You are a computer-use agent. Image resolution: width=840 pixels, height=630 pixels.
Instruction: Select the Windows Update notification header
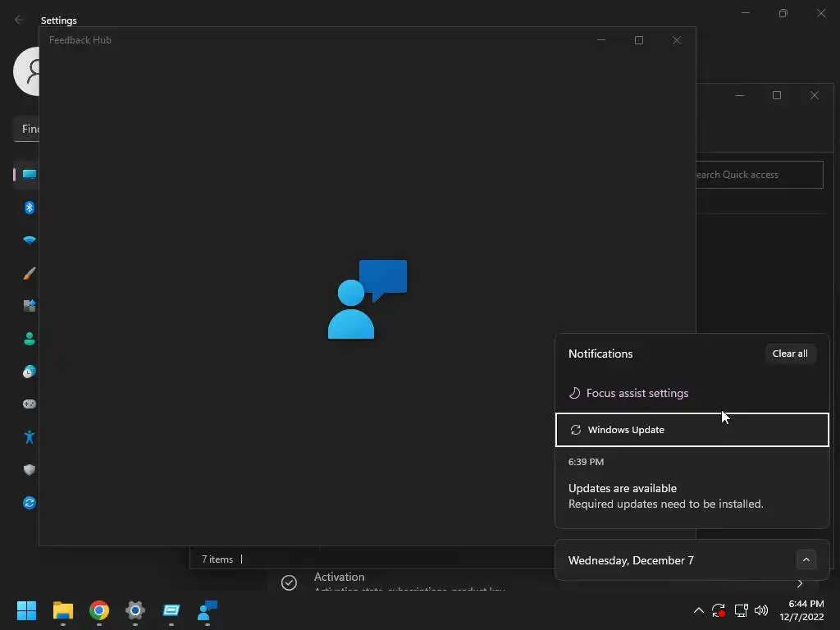[x=692, y=430]
